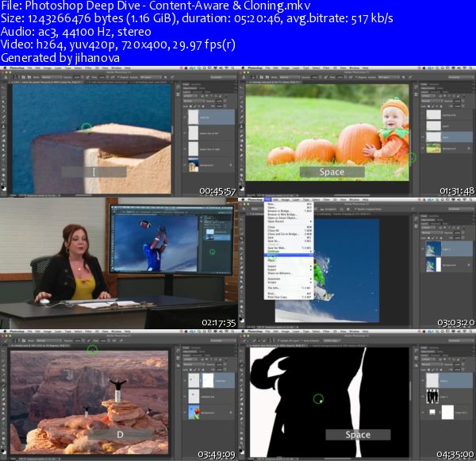Image resolution: width=476 pixels, height=461 pixels.
Task: Select Layer 1 silhouettes thumbnail in 04:35:00 frame
Action: pyautogui.click(x=432, y=396)
